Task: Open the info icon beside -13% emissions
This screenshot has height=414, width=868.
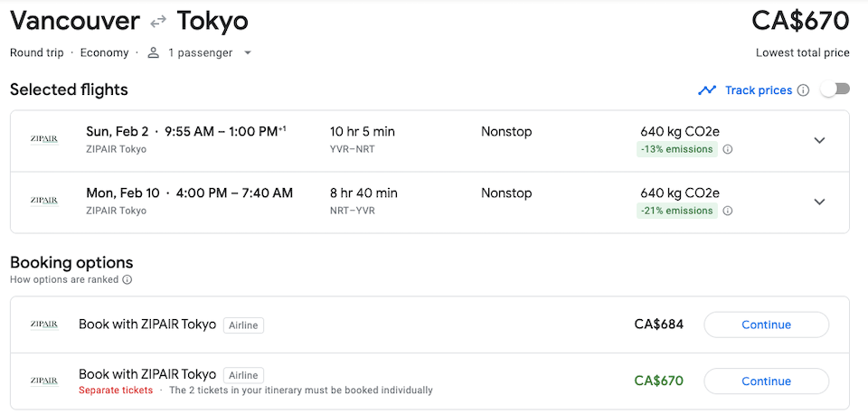Action: [x=728, y=149]
